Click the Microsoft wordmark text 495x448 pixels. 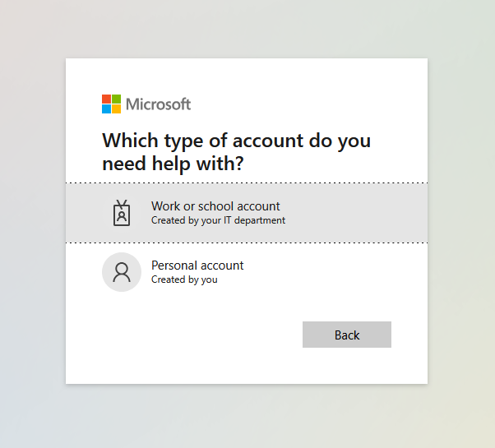tap(158, 104)
